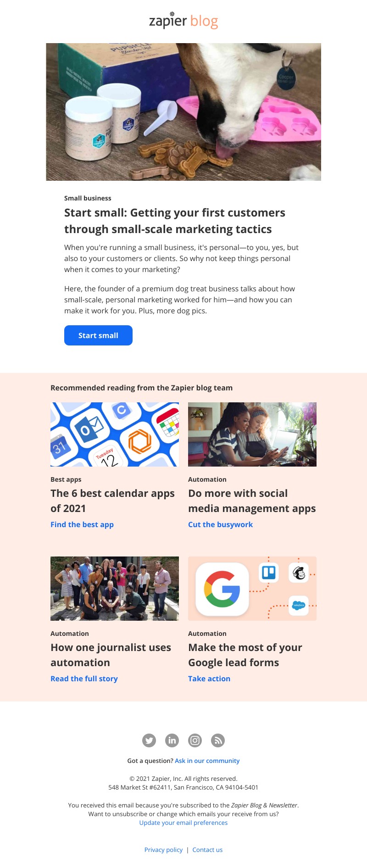The width and height of the screenshot is (367, 868).
Task: Click the Zapier blog logo at the top
Action: pos(183,21)
